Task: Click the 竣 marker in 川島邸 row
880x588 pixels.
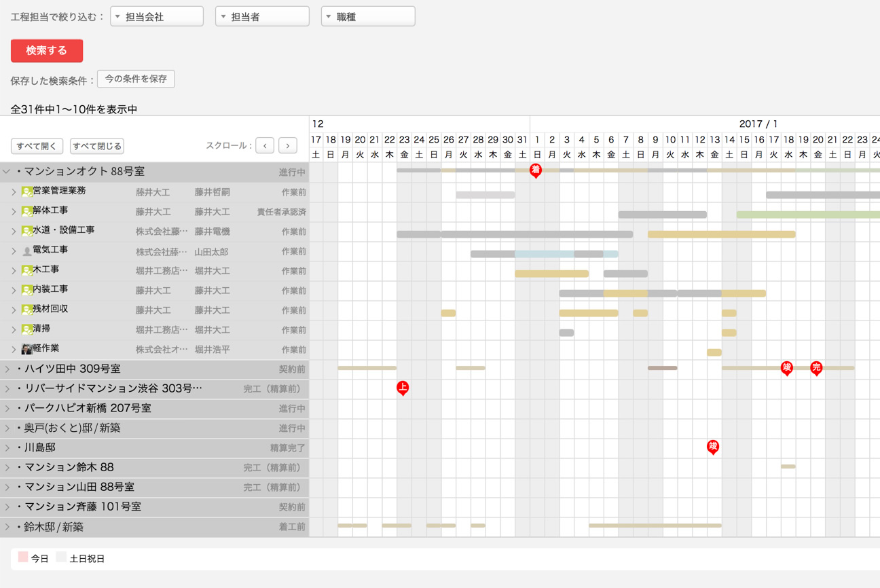Action: tap(713, 446)
